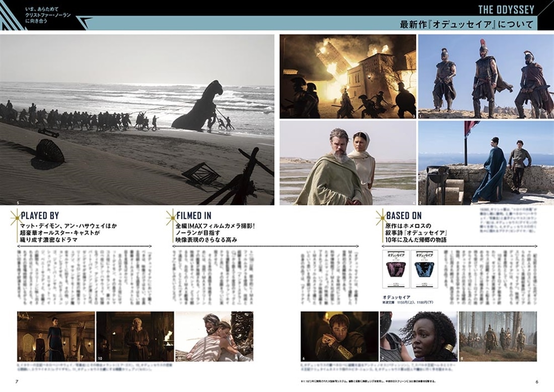
Task: Click the 'FILMED IN' section heading
Action: coord(193,216)
